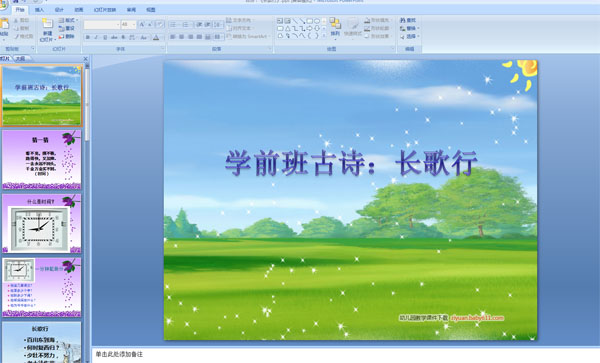Click the Find binoculars icon
This screenshot has height=363, width=600.
[x=403, y=20]
